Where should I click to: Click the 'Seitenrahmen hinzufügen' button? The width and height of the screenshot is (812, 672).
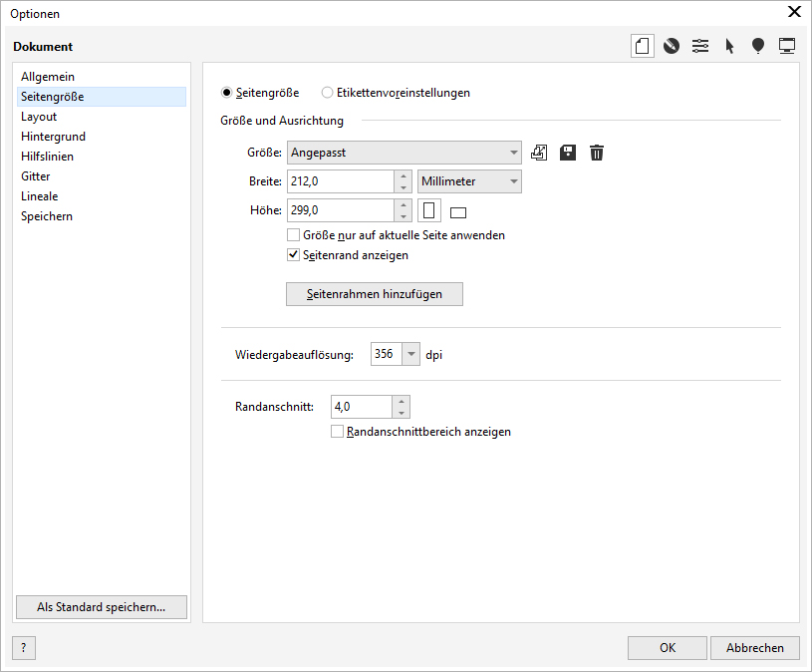point(374,294)
